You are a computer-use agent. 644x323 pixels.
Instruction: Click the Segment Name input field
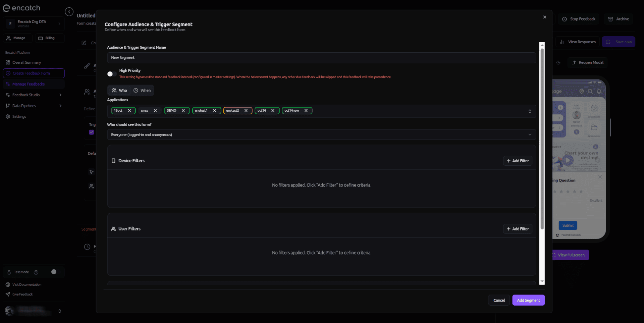321,58
